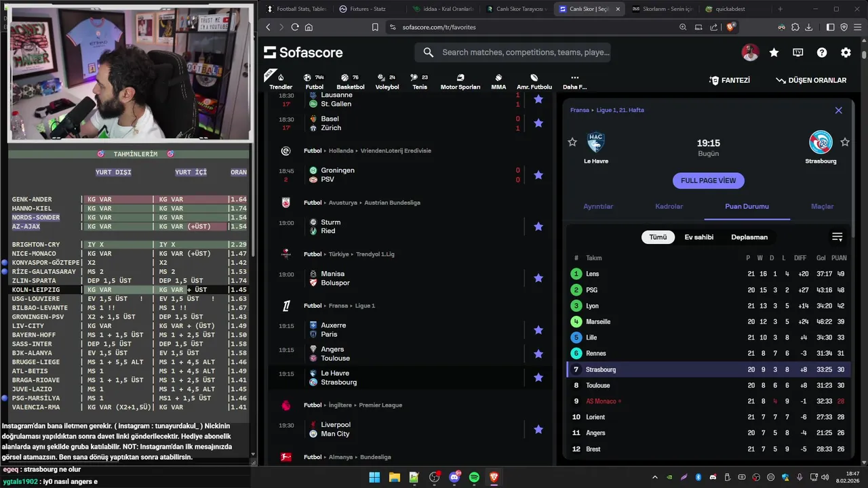Open standings table options icon
The height and width of the screenshot is (488, 868).
coord(837,237)
